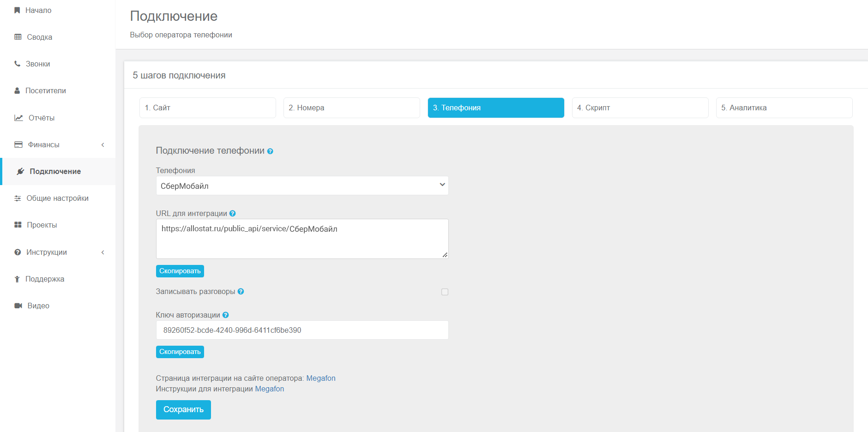Copy the integration URL with Скопировать button
Screen dimensions: 868x432
pyautogui.click(x=180, y=271)
